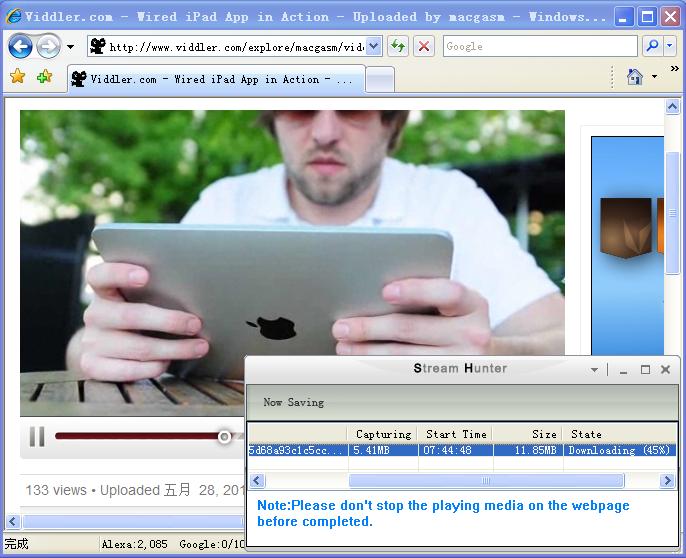
Task: Click the Internet Explorer title bar icon
Action: click(13, 17)
